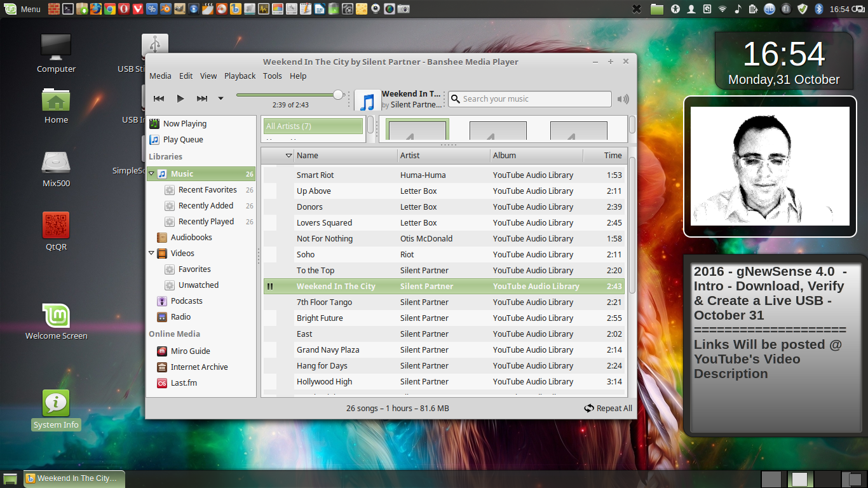Launch Google Chrome from the top panel
The image size is (868, 488).
click(109, 9)
